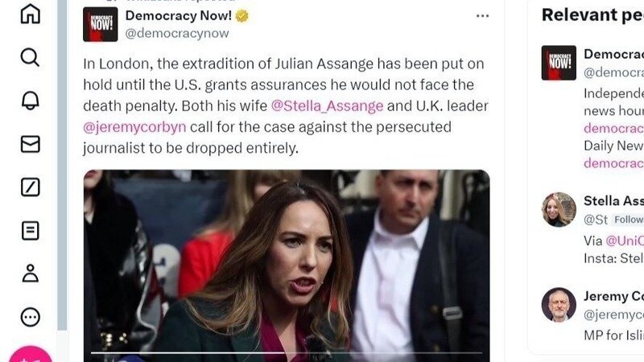
Task: Click the page vertical scrollbar
Action: [62, 164]
